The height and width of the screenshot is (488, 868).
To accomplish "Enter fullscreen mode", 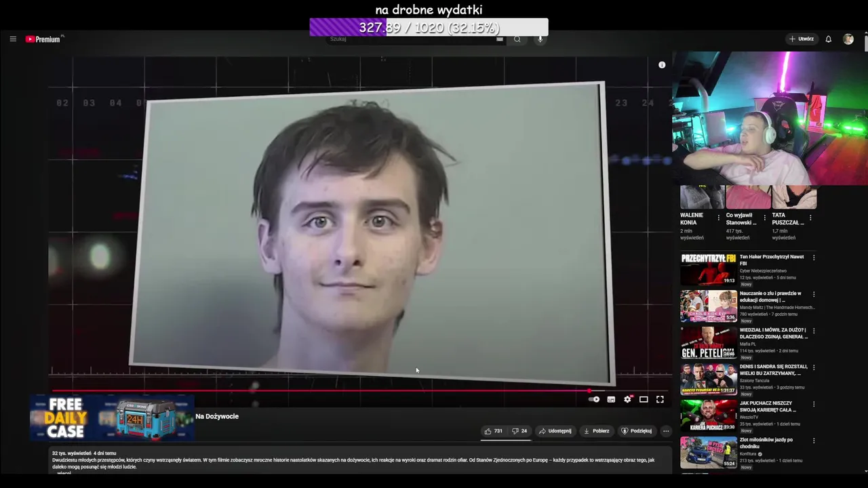I will click(660, 400).
